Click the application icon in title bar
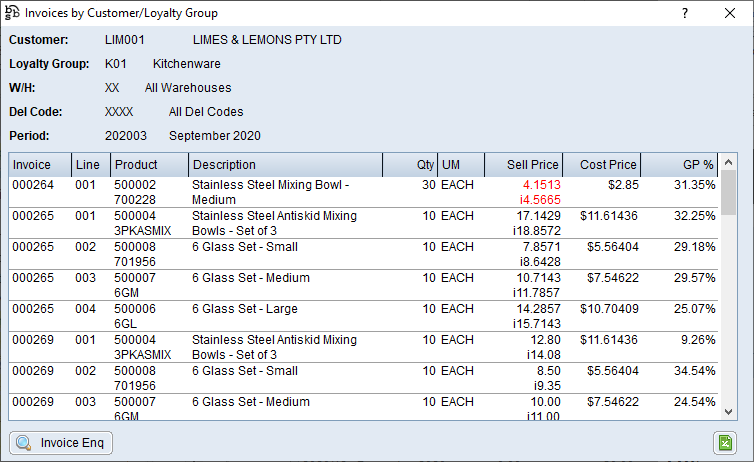This screenshot has width=754, height=462. [12, 13]
